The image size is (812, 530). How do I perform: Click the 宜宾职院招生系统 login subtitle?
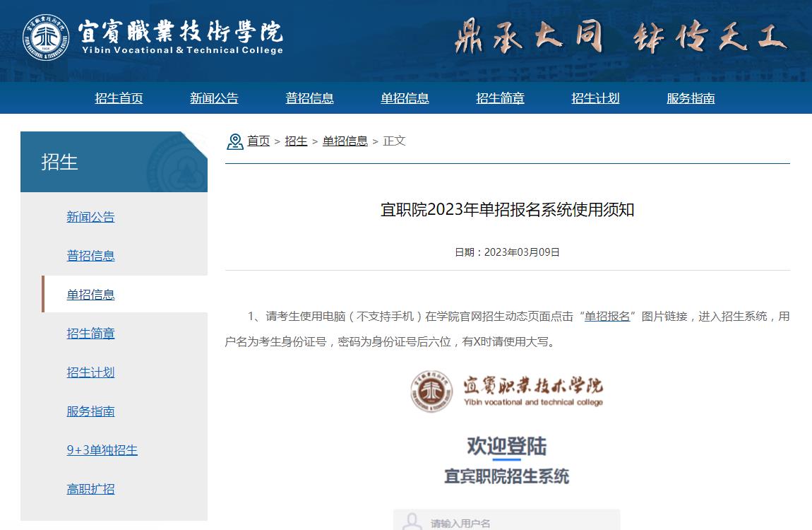(x=506, y=476)
